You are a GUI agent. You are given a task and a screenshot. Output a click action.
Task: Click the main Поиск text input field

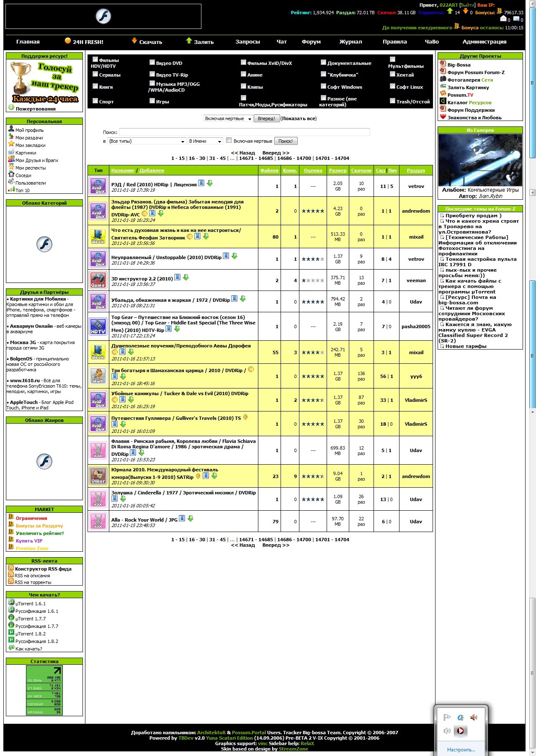coord(245,132)
